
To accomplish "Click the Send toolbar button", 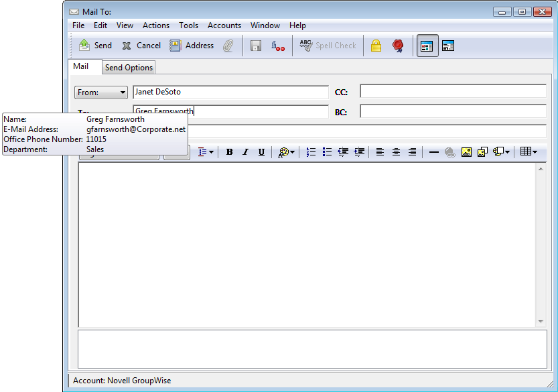I will click(95, 46).
